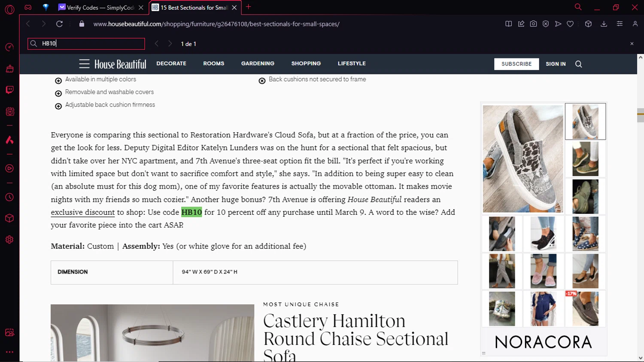
Task: Open the Twitch sidebar panel
Action: click(9, 90)
